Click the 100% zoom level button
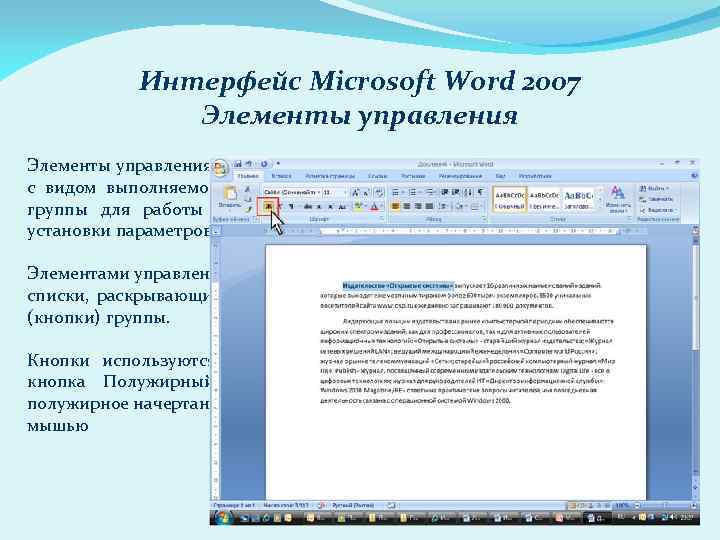This screenshot has height=540, width=720. 621,505
